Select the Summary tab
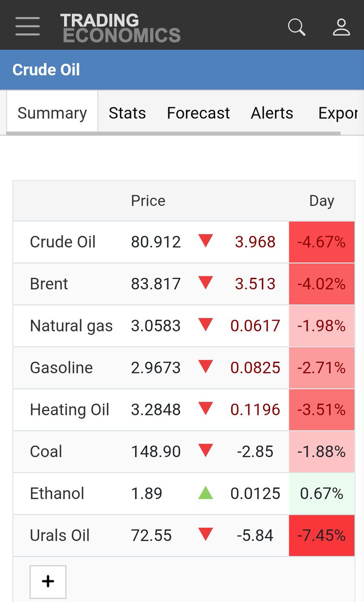Screen dimensions: 364x602 [52, 113]
